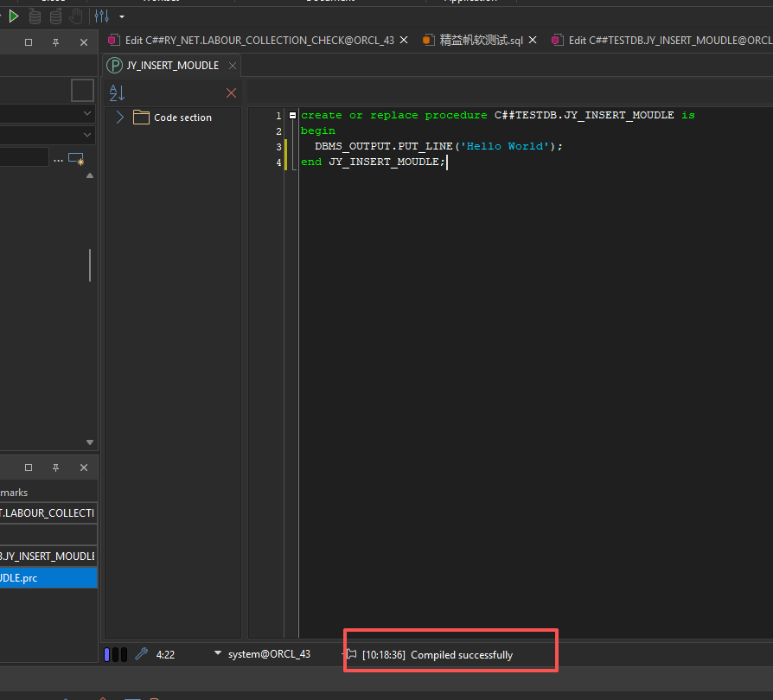Click the 'end JY_INSERT_MOUDLE;' line
This screenshot has width=773, height=700.
coord(374,162)
